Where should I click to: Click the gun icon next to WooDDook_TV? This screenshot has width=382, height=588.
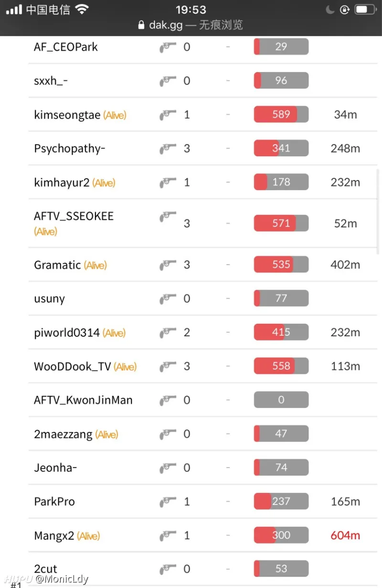[168, 366]
